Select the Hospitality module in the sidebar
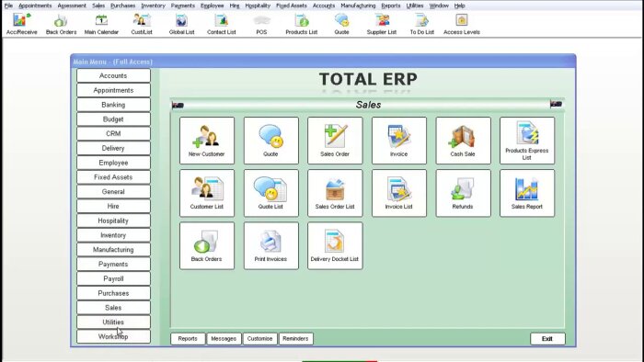644x362 pixels. click(x=113, y=221)
